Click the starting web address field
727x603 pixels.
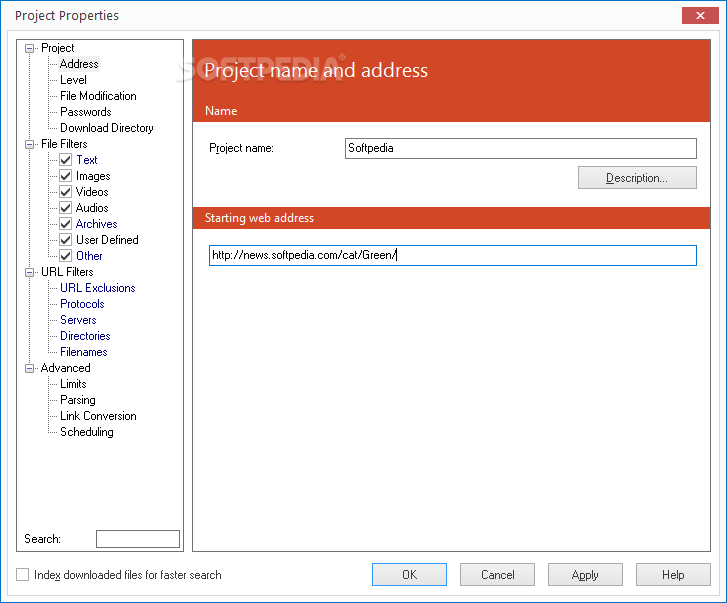tap(453, 255)
